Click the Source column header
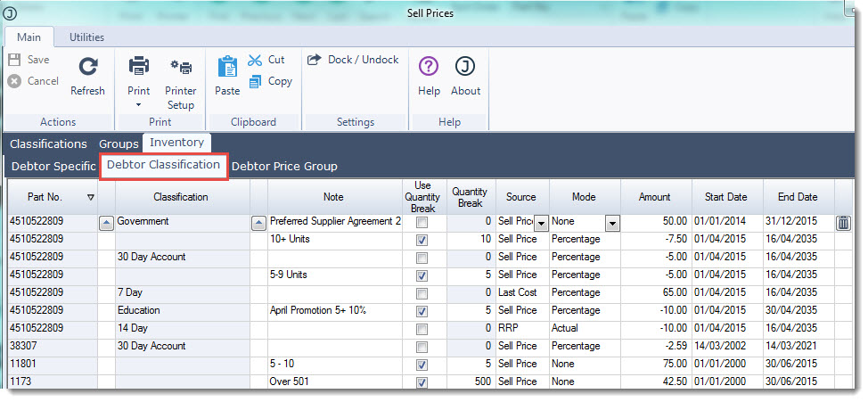Image resolution: width=868 pixels, height=402 pixels. tap(521, 197)
